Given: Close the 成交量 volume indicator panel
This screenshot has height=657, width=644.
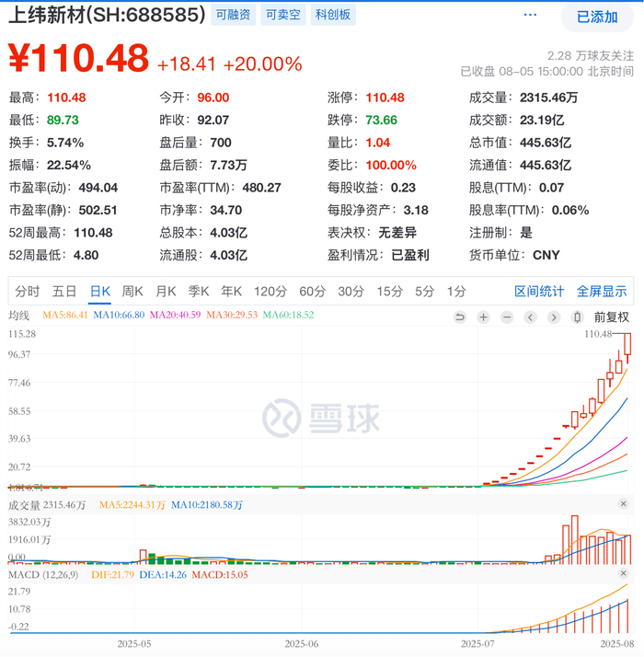Looking at the screenshot, I should (623, 503).
